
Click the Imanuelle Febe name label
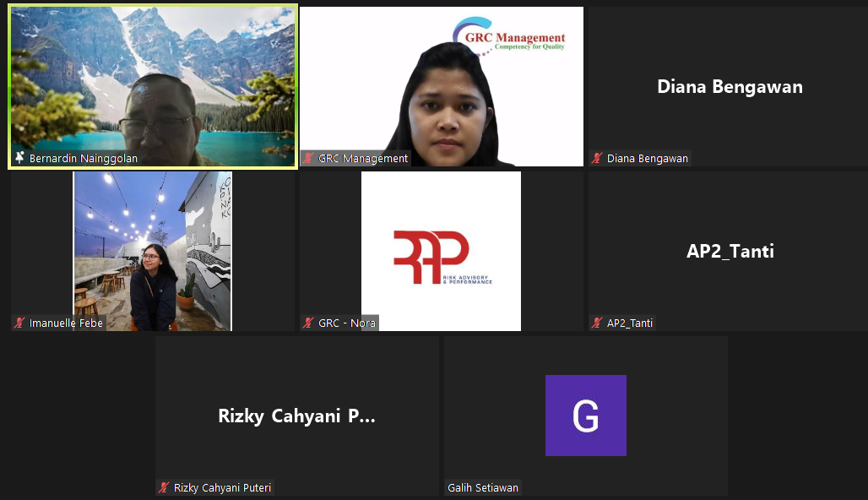[66, 323]
